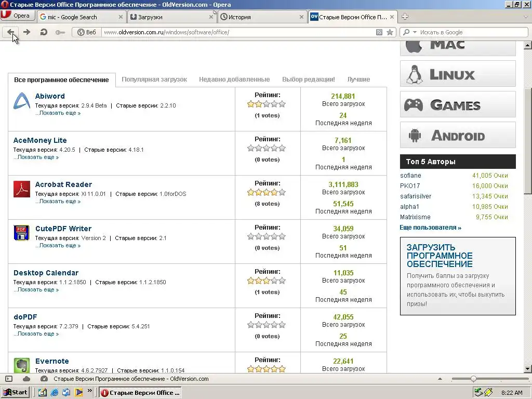Rate Abiword using its star rating
Screen dimensions: 532x399
[x=267, y=104]
